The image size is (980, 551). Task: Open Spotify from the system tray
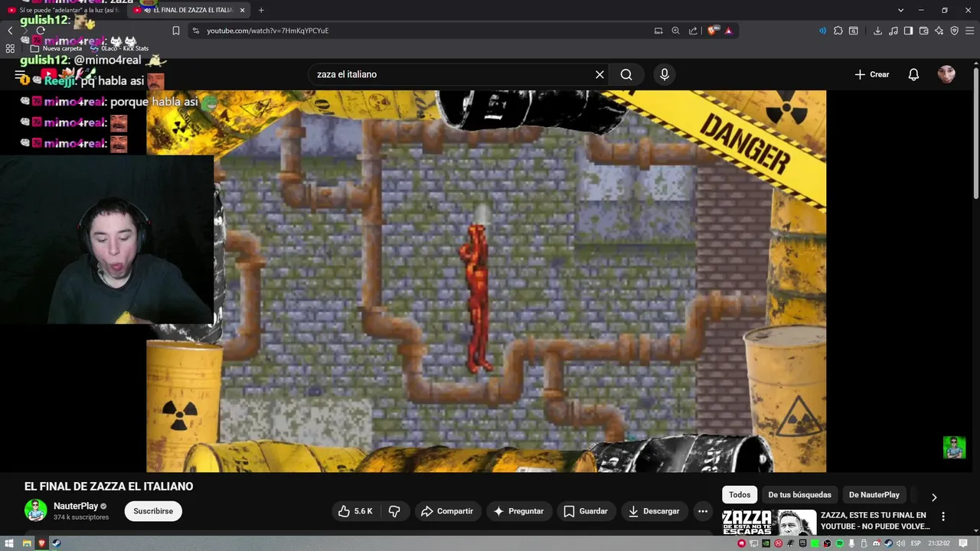coord(840,543)
